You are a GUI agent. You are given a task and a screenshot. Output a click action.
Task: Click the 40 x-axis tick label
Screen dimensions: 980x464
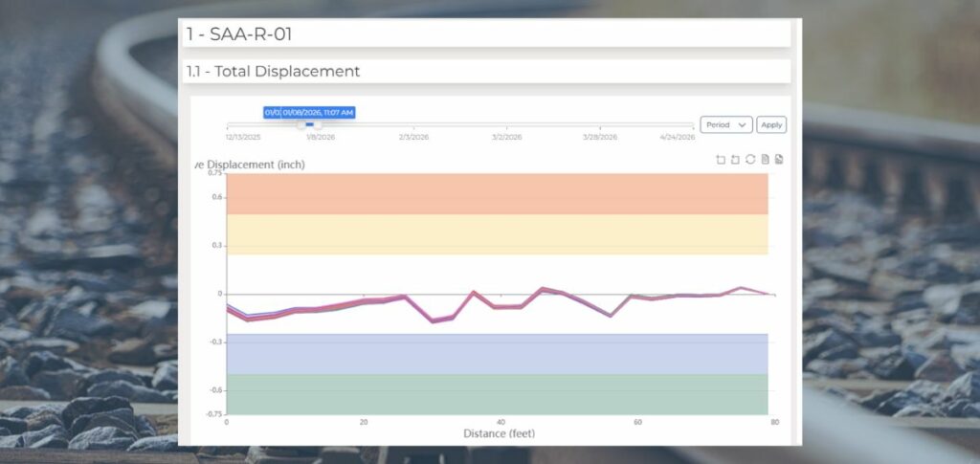coord(501,423)
